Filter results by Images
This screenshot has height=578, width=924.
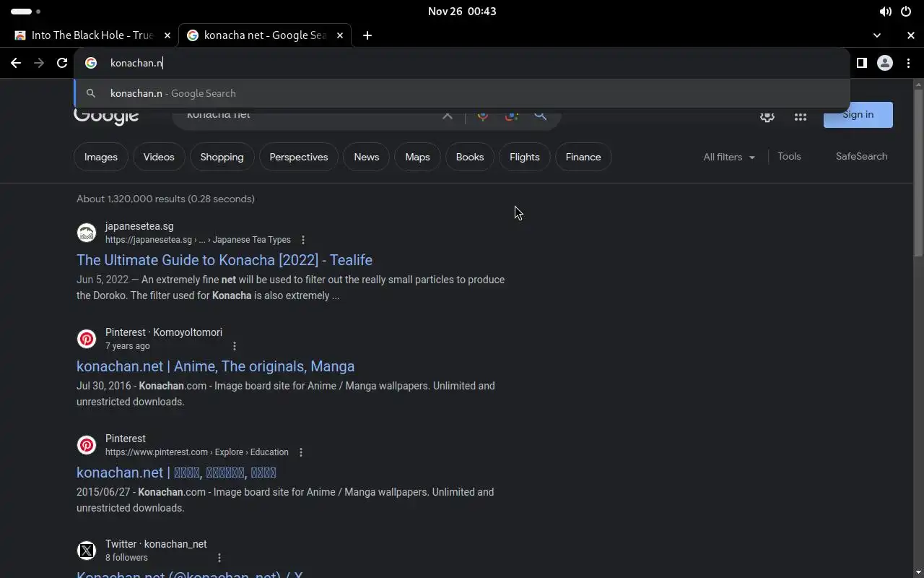coord(101,157)
